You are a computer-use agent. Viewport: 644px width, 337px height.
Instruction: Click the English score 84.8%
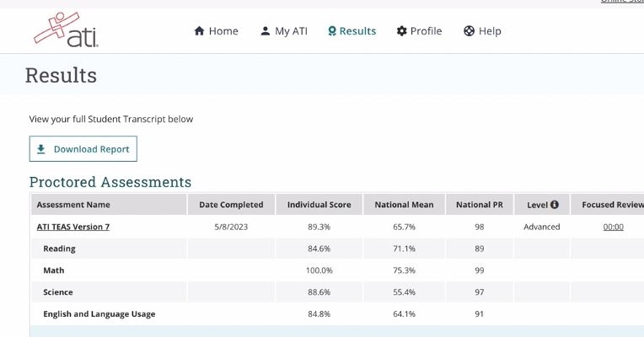point(319,313)
